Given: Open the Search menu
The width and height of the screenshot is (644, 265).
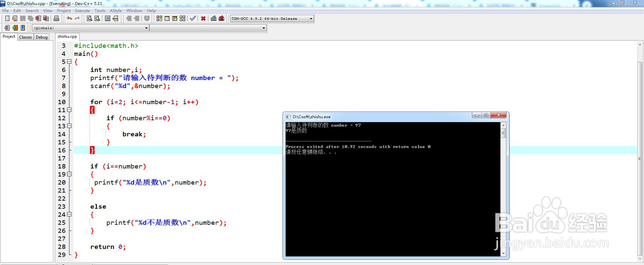Looking at the screenshot, I should [32, 10].
